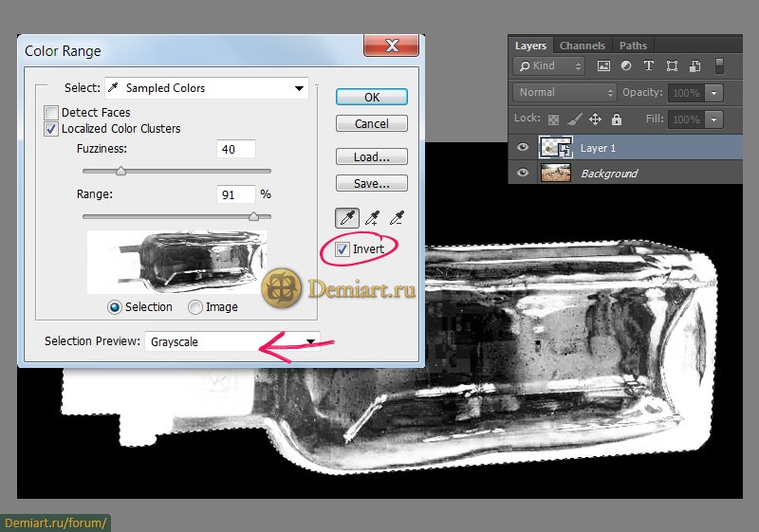Click the Fuzziness value field
The image size is (759, 532).
pos(235,149)
